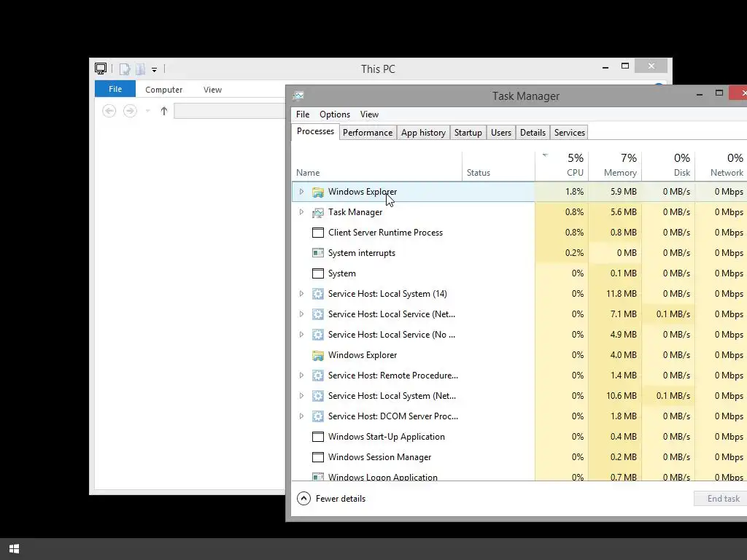Expand Service Host: Local System (Net...

(x=301, y=396)
